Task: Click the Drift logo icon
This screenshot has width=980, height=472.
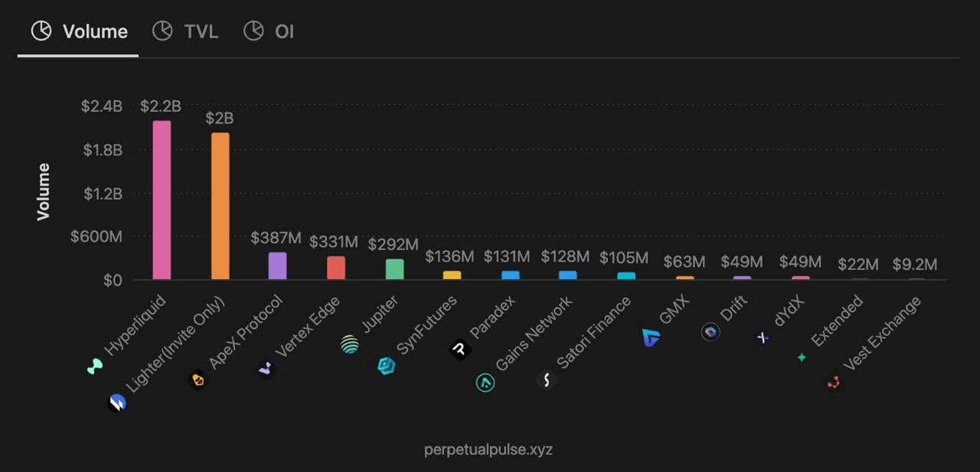Action: coord(710,332)
